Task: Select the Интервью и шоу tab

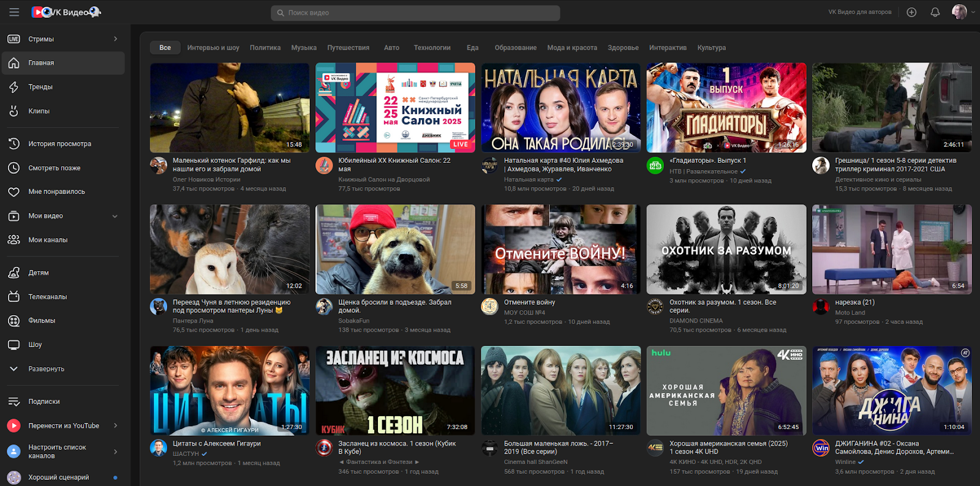Action: click(213, 48)
